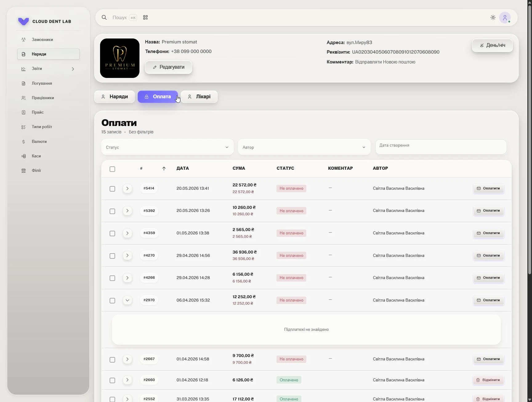Check the box for order #5392
The width and height of the screenshot is (532, 402).
point(112,211)
